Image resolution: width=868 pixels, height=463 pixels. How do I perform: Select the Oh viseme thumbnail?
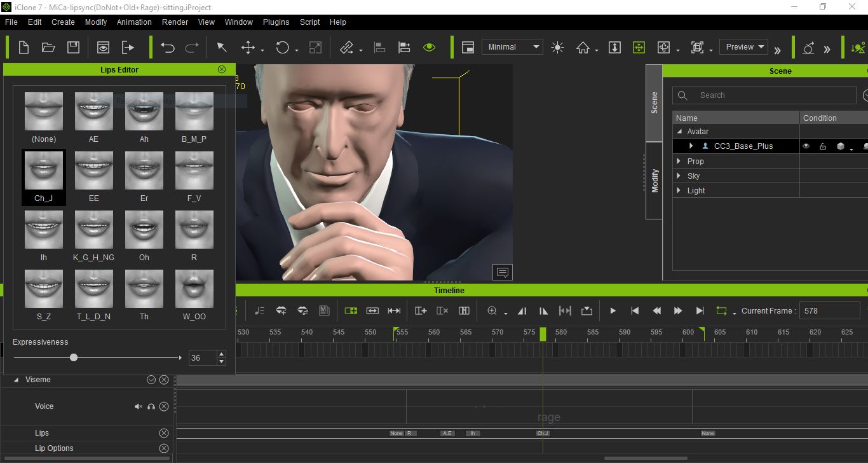coord(144,230)
